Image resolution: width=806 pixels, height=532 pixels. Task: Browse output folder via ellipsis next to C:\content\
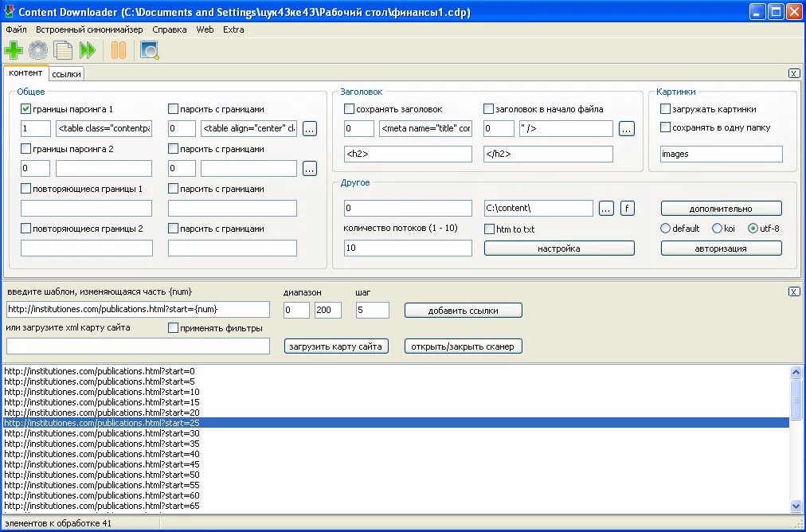click(x=606, y=208)
